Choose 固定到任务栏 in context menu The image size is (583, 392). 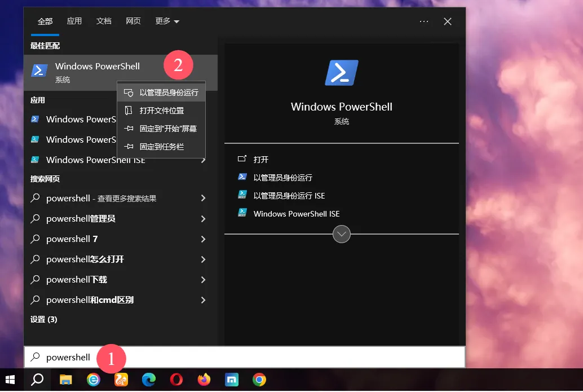click(x=161, y=147)
